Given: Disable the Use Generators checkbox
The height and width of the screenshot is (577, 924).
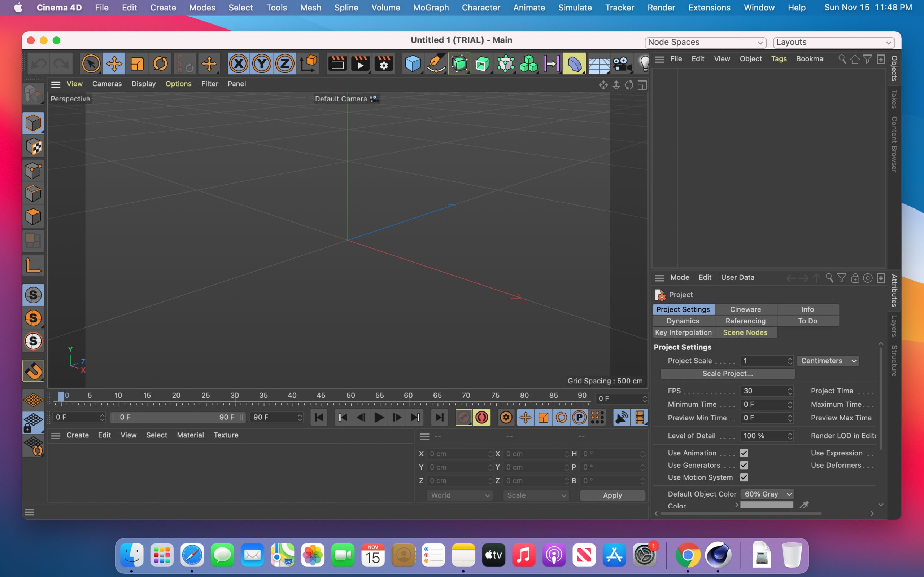Looking at the screenshot, I should tap(744, 465).
